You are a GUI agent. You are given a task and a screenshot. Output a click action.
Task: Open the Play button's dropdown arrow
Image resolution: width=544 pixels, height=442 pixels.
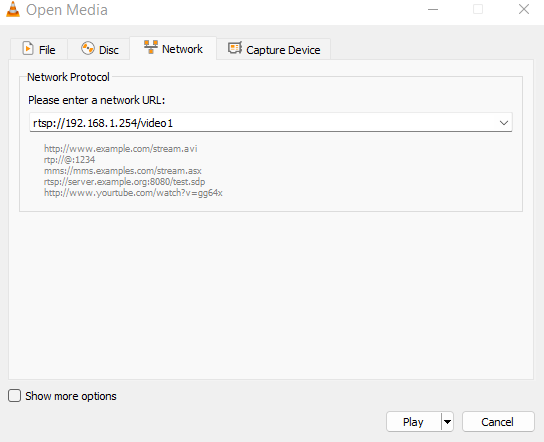(448, 422)
